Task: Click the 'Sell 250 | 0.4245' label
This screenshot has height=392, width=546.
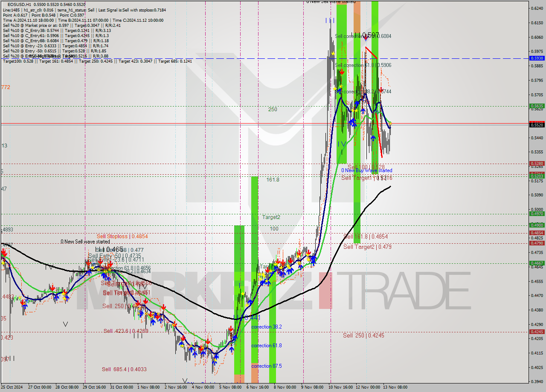Action: [363, 335]
